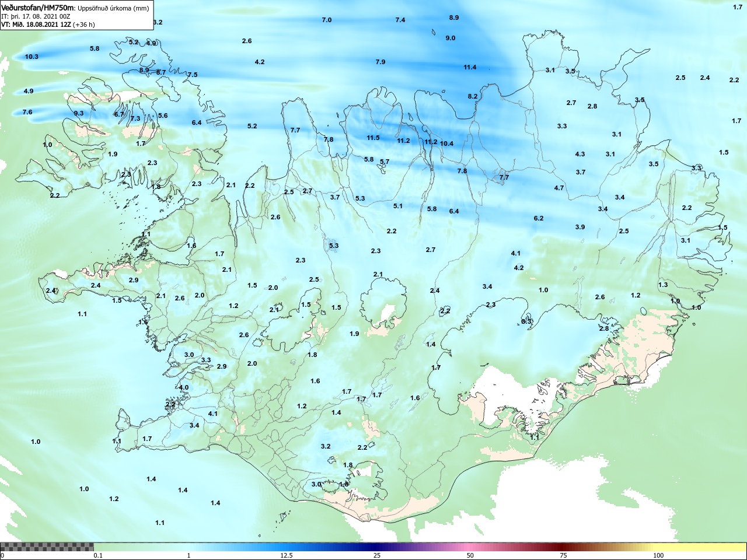747x560 pixels.
Task: Click the 6.2 precipitation value
Action: (539, 218)
